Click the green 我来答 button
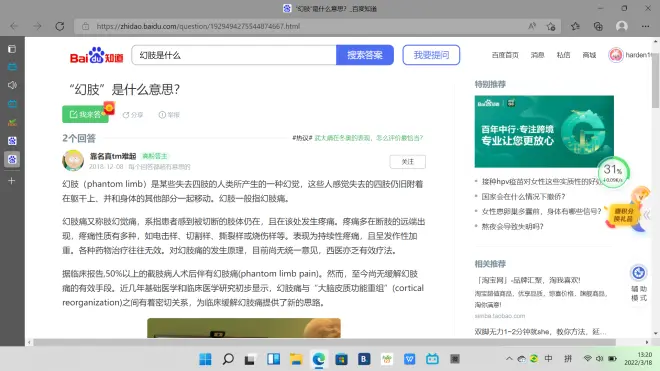This screenshot has height=371, width=660. click(x=85, y=114)
